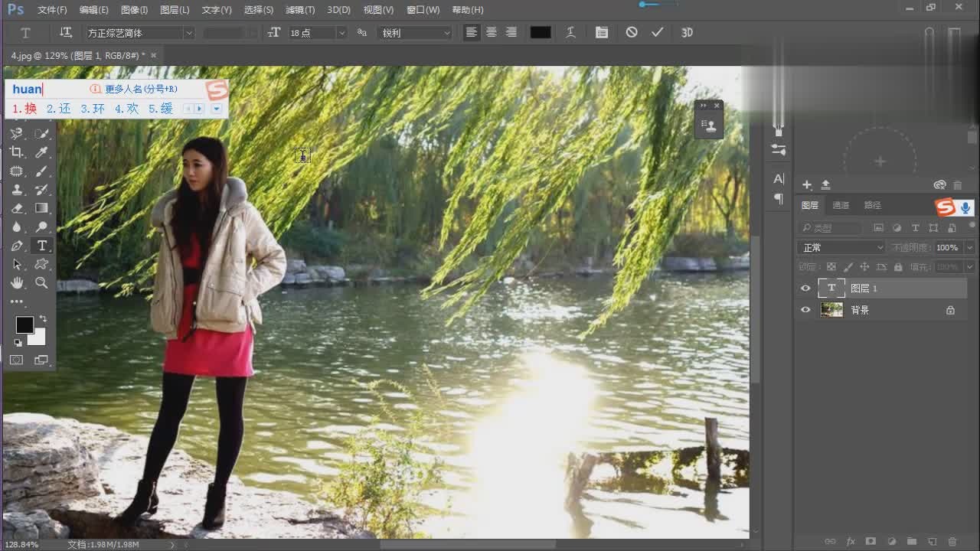
Task: Open the Character and Paragraph panels
Action: click(x=602, y=32)
